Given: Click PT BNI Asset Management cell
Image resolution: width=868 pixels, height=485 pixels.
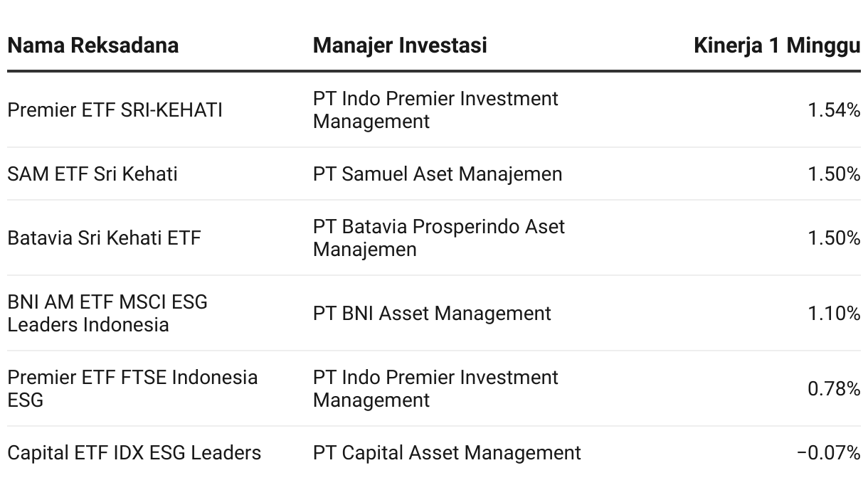Looking at the screenshot, I should [x=432, y=314].
